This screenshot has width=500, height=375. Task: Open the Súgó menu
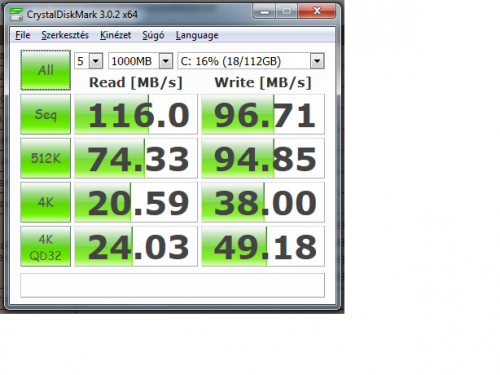[x=153, y=35]
